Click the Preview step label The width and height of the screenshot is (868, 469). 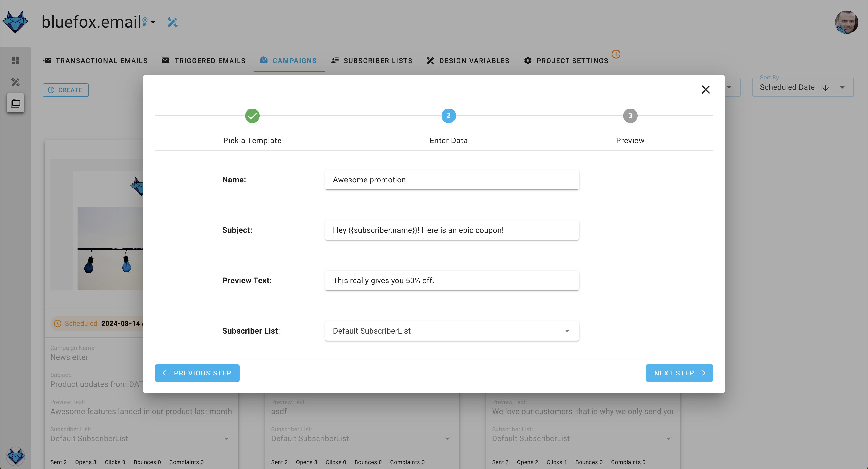[x=630, y=141]
